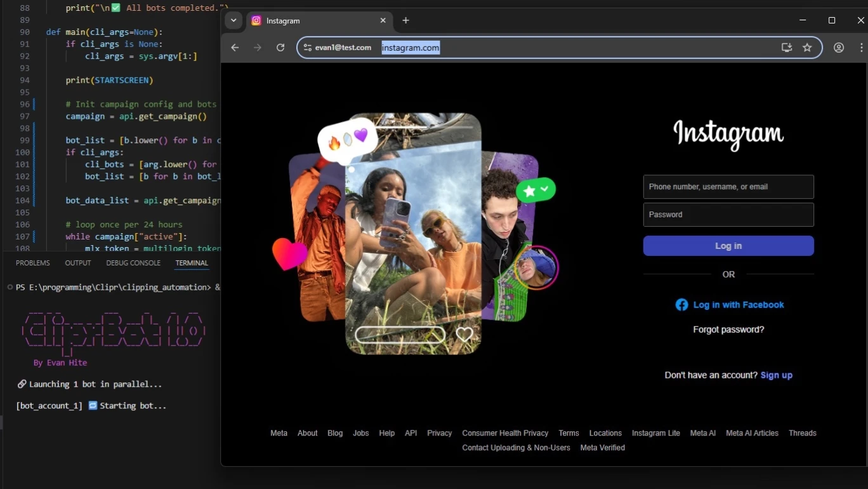This screenshot has width=868, height=489.
Task: Open the Meta footer link
Action: click(279, 433)
